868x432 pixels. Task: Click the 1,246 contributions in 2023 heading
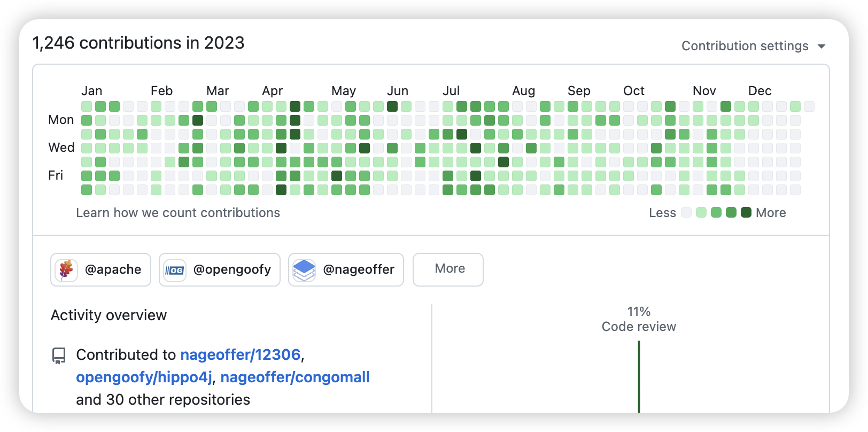pyautogui.click(x=138, y=43)
